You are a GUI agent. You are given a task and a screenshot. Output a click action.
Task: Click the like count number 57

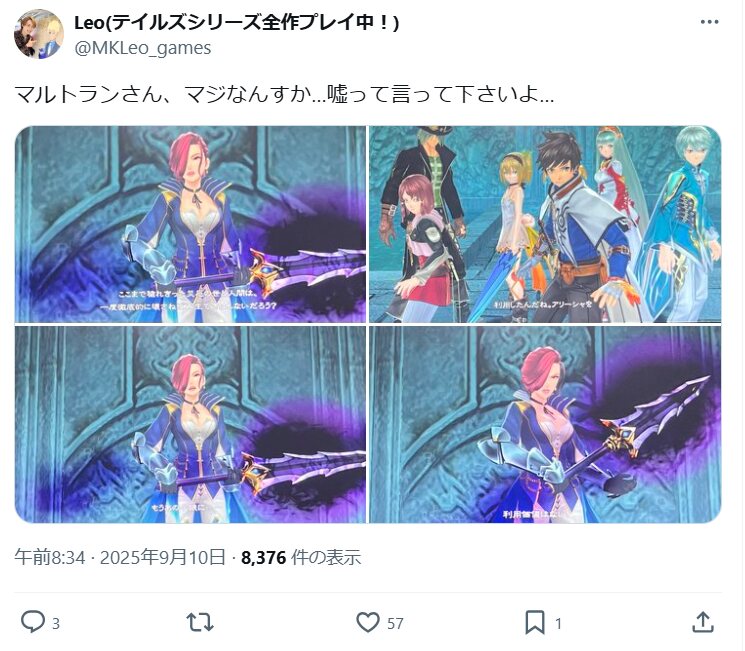click(395, 623)
